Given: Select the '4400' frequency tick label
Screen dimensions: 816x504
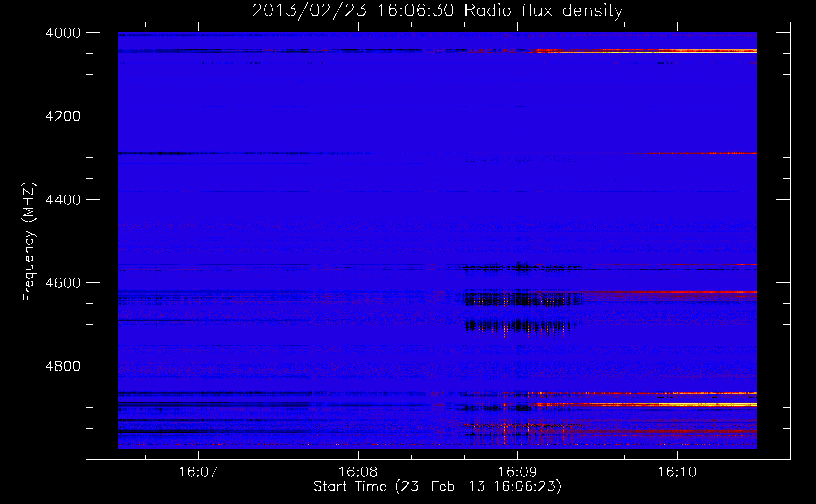Looking at the screenshot, I should point(63,200).
